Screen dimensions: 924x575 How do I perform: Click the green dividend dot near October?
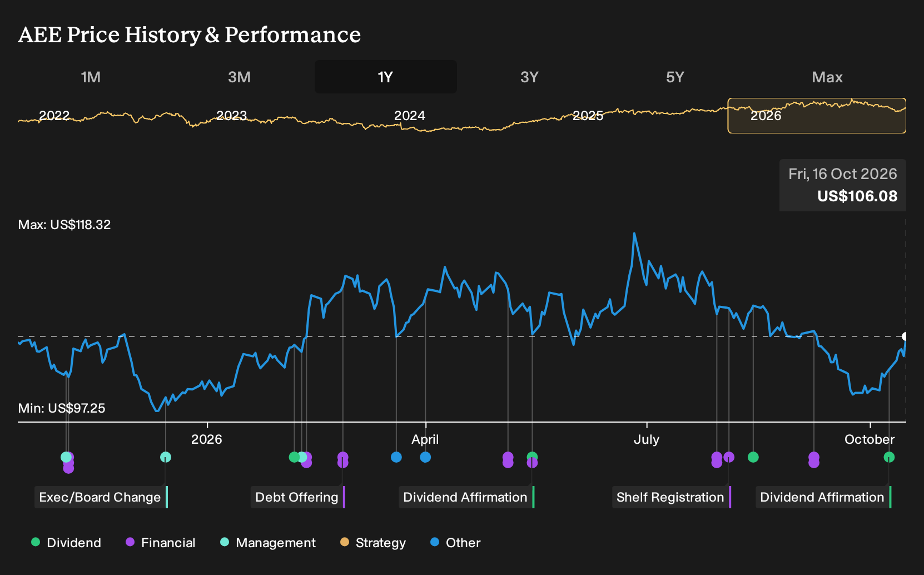889,457
